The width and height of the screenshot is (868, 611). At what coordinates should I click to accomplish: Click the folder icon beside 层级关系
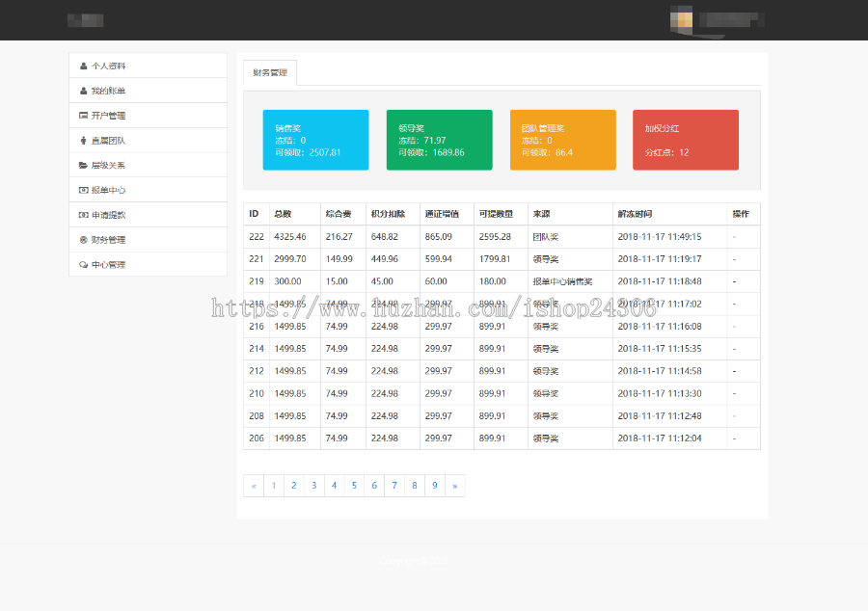84,166
